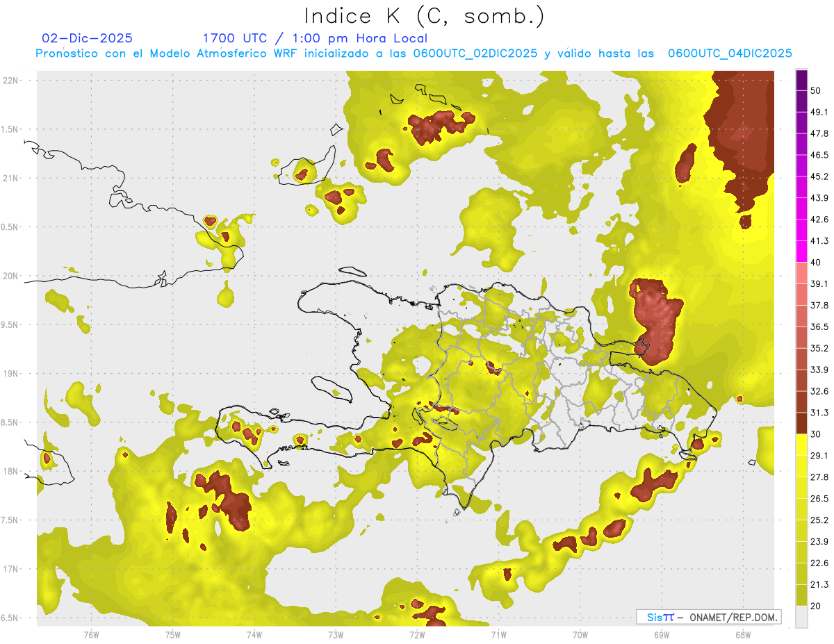Click the "37.8" color scale value
Image resolution: width=834 pixels, height=644 pixels.
819,306
